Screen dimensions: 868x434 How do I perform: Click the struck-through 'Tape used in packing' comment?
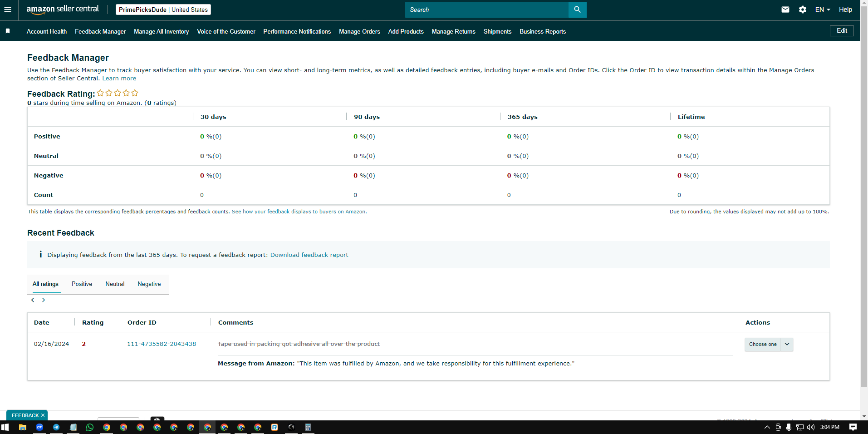pos(299,344)
